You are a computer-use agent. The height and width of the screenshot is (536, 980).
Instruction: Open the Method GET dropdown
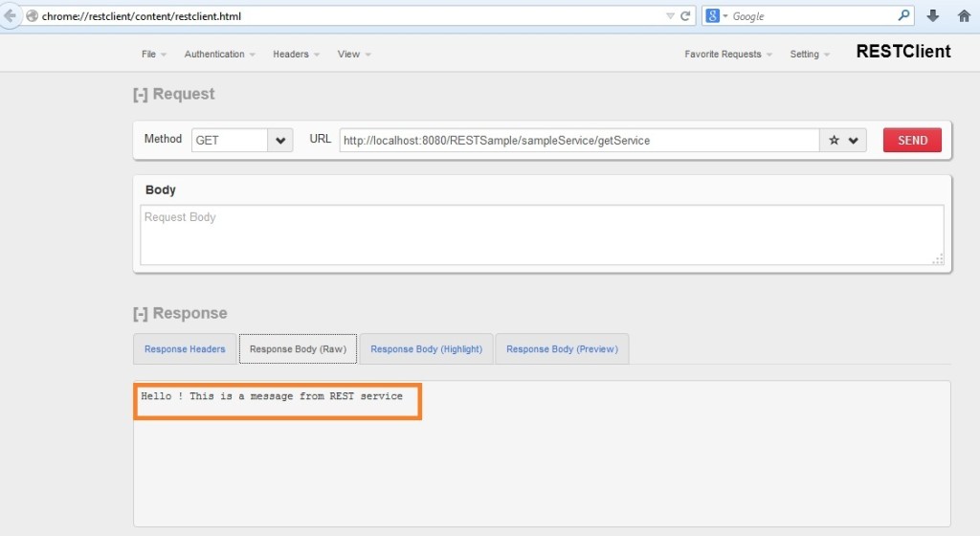(x=279, y=141)
